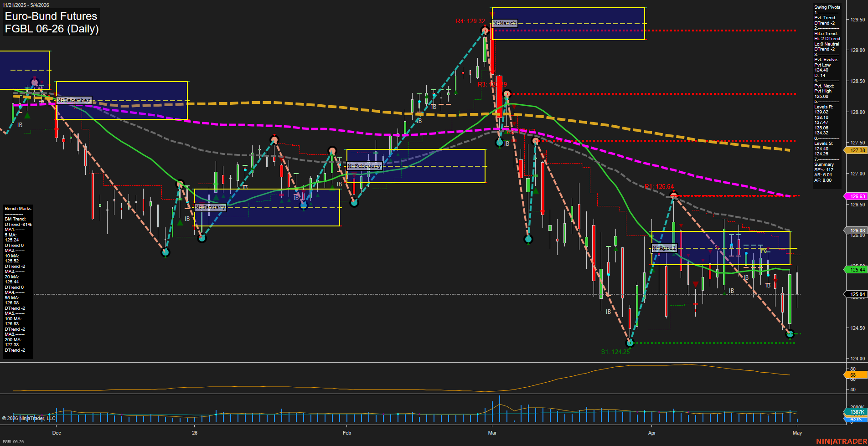Click the © 2026 NinjaTrader, LLC notice
This screenshot has width=868, height=446.
[x=29, y=418]
